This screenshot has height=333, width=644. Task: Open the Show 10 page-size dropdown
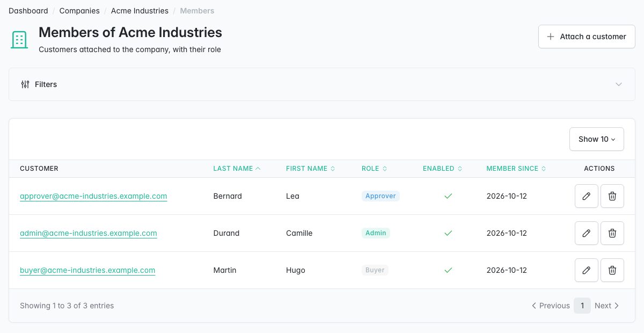pyautogui.click(x=597, y=139)
